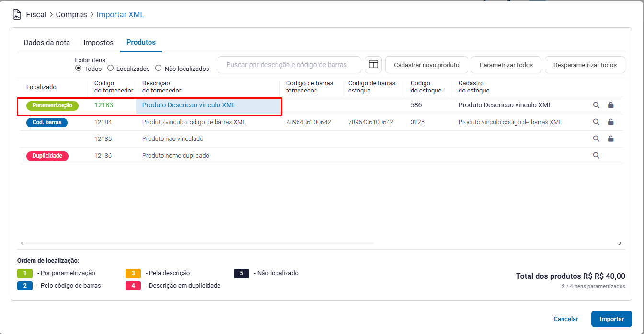Click the horizontal scrollbar right arrow
Viewport: 644px width, 334px height.
coord(620,243)
